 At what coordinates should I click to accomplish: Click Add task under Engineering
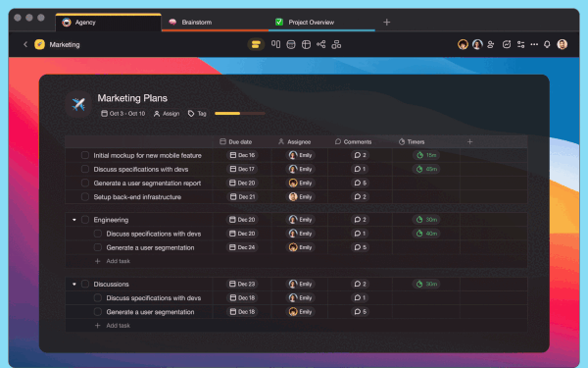point(113,261)
